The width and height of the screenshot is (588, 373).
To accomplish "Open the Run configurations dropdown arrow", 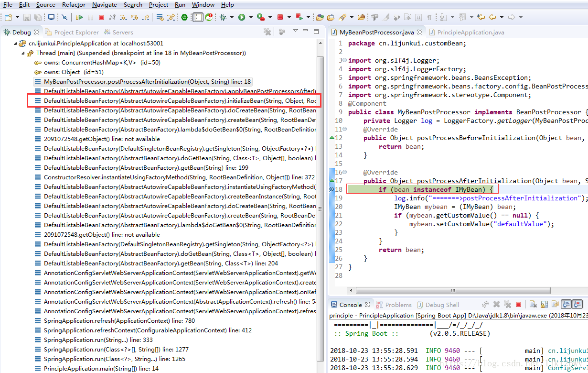I will pos(251,17).
